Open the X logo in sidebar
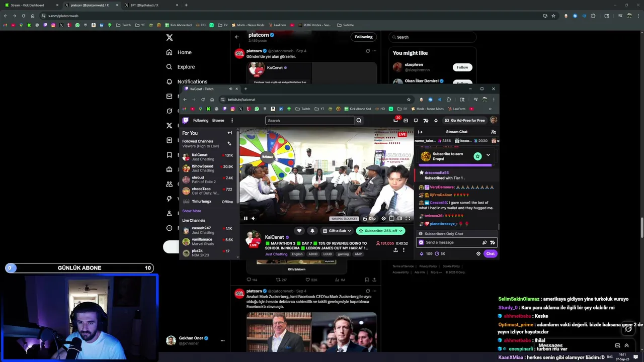 170,37
